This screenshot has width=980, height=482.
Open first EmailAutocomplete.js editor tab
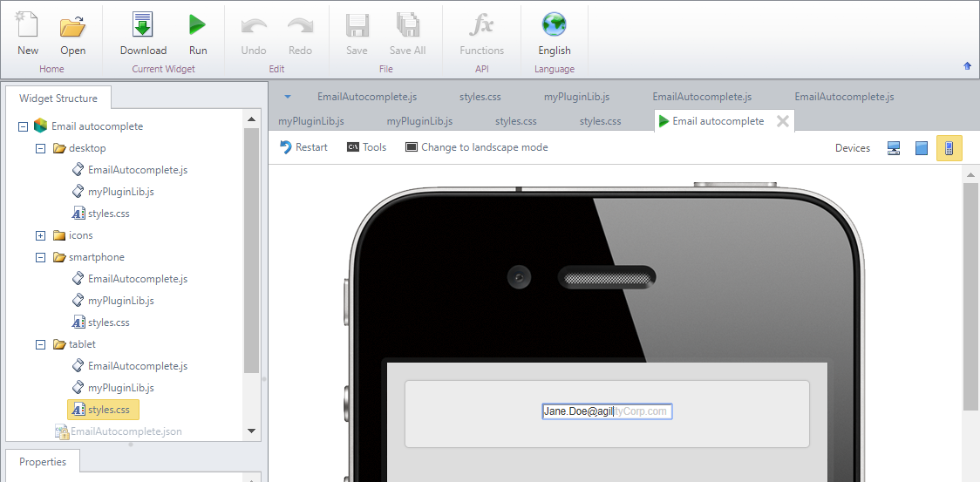coord(367,97)
